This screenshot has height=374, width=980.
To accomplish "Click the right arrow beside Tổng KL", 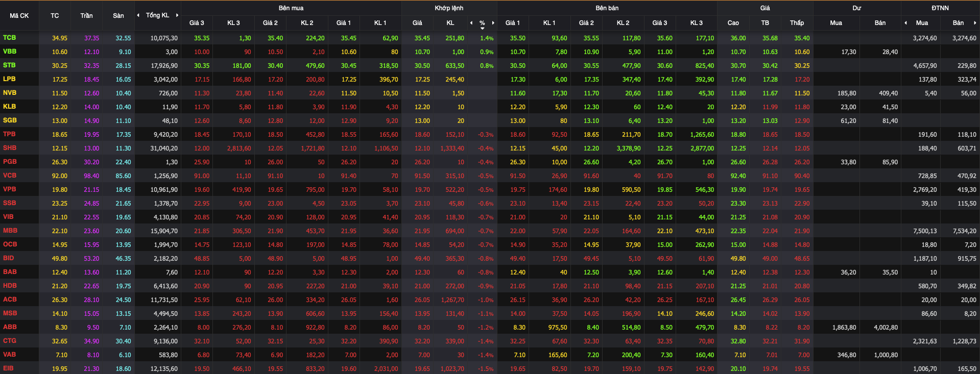I will tap(177, 15).
